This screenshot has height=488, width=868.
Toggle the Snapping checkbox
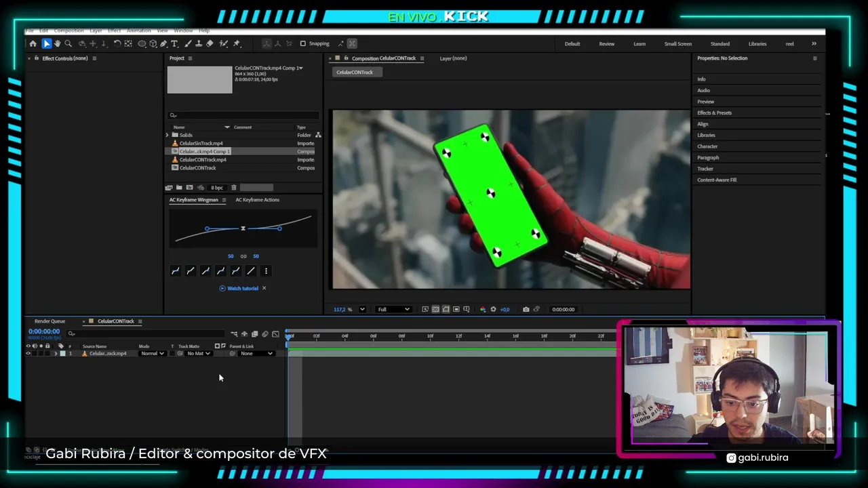click(x=303, y=43)
